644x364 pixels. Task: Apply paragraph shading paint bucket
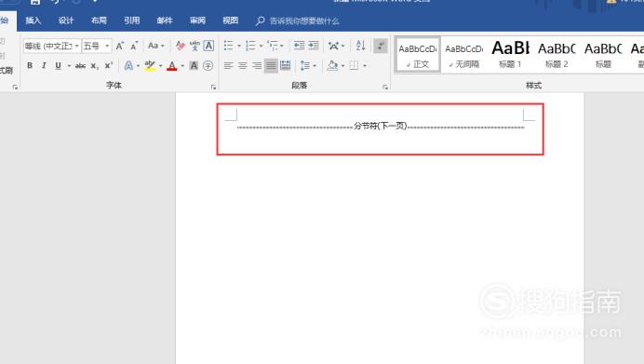coord(332,66)
